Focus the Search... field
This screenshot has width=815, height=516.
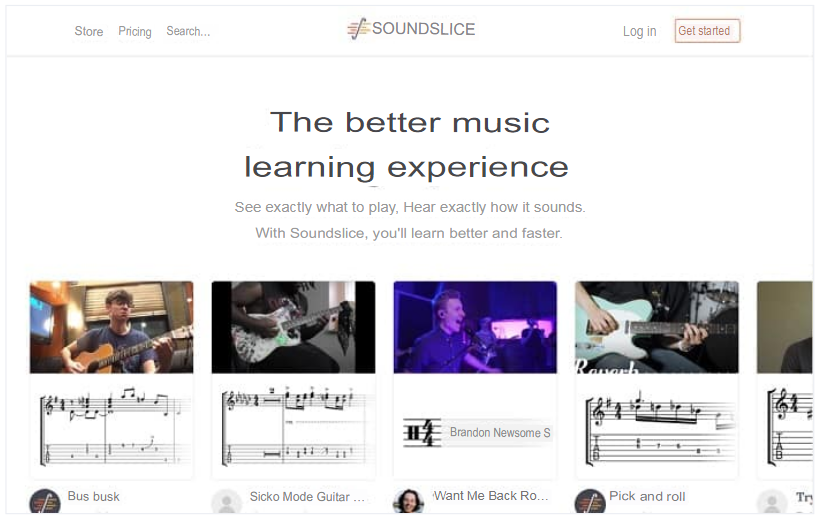188,31
